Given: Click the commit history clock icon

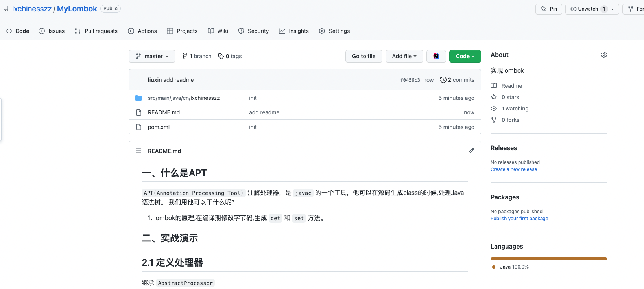Looking at the screenshot, I should [443, 80].
